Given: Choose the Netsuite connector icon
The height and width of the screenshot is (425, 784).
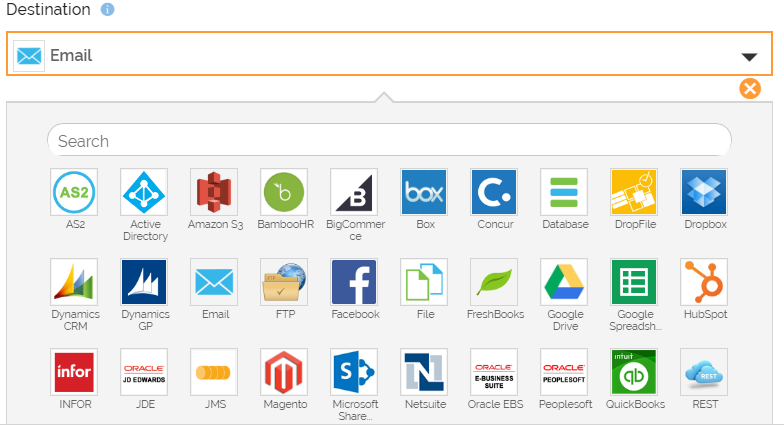Looking at the screenshot, I should (425, 372).
